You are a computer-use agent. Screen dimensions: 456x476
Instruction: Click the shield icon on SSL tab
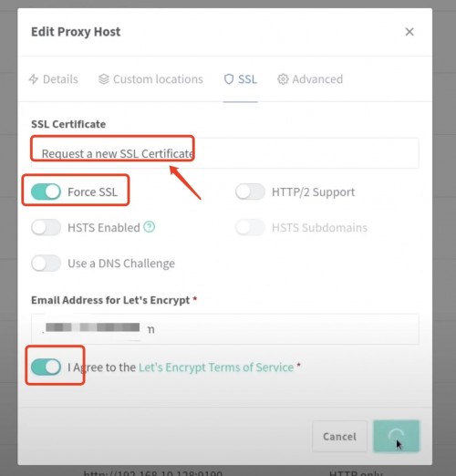(x=229, y=79)
